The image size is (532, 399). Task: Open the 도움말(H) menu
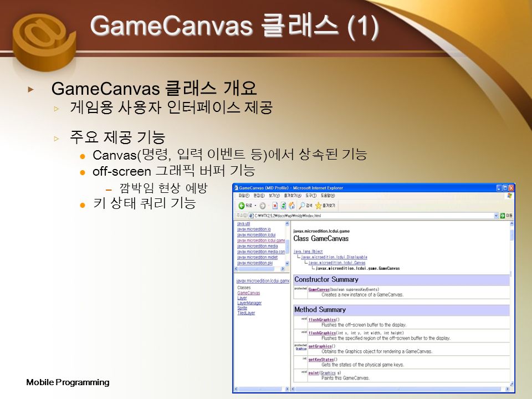(x=328, y=196)
